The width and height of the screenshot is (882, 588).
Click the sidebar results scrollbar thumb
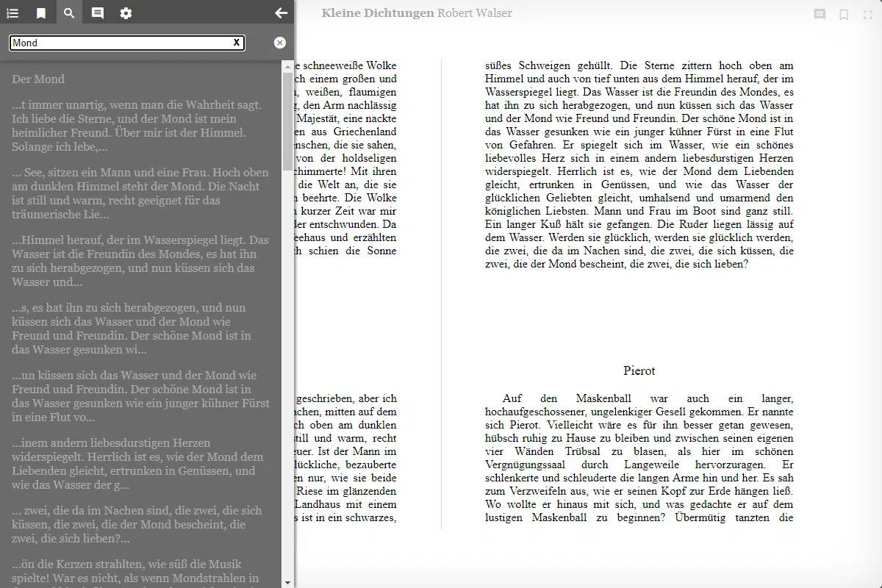(x=287, y=121)
